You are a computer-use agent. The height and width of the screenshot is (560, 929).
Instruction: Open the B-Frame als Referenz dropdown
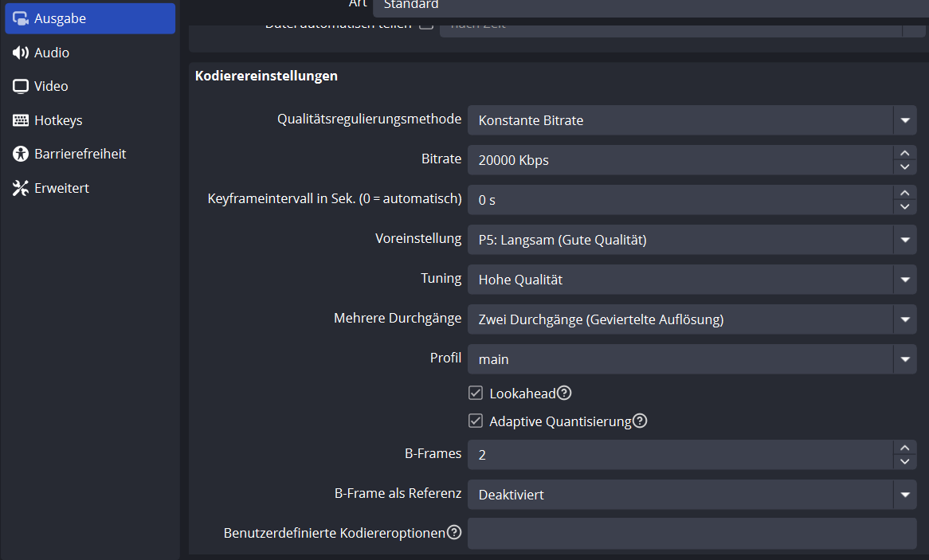click(x=692, y=494)
